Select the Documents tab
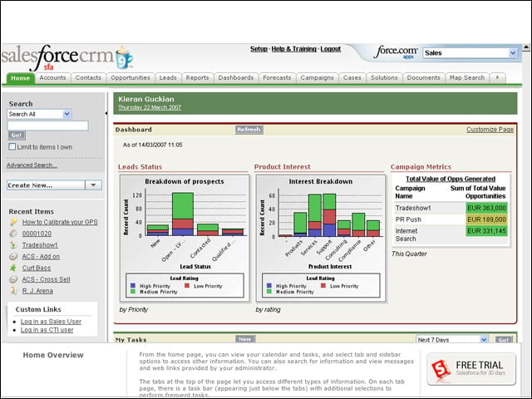This screenshot has width=532, height=399. (423, 78)
